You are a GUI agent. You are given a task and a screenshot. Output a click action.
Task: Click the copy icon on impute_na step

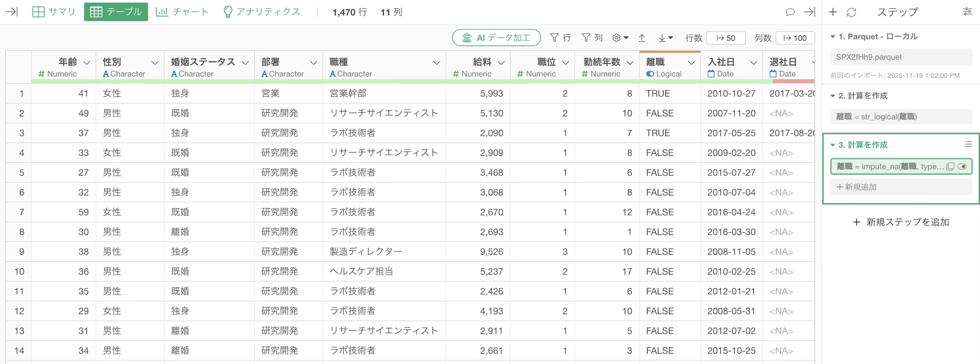[x=950, y=167]
